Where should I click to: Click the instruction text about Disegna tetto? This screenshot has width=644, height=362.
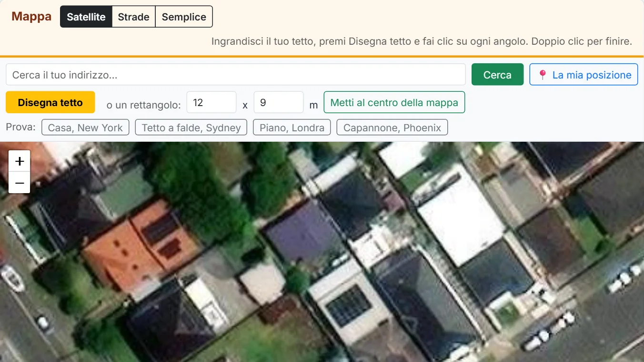[x=422, y=41]
